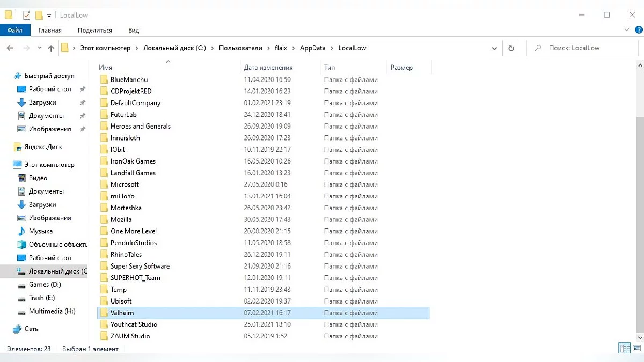Image resolution: width=644 pixels, height=362 pixels.
Task: Click the Up one level arrow
Action: (x=51, y=48)
